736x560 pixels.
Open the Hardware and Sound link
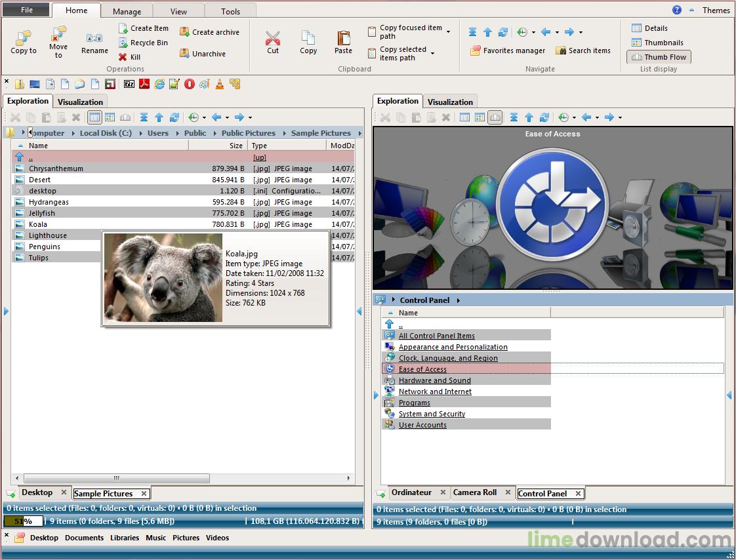pos(434,380)
